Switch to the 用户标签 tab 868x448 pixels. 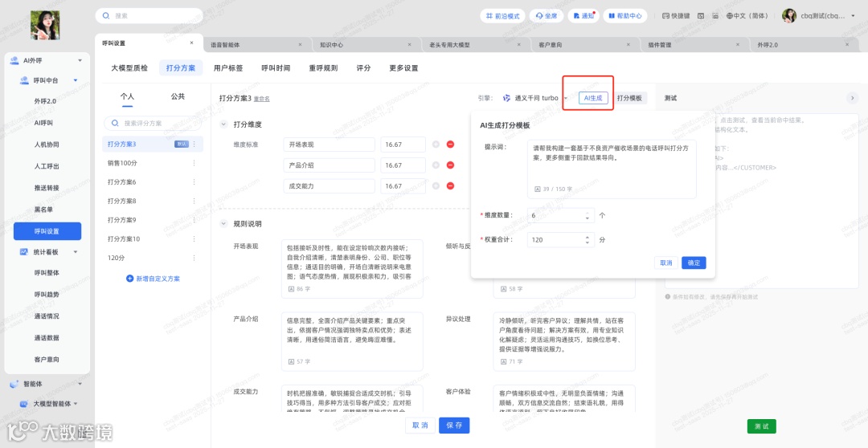coord(228,68)
